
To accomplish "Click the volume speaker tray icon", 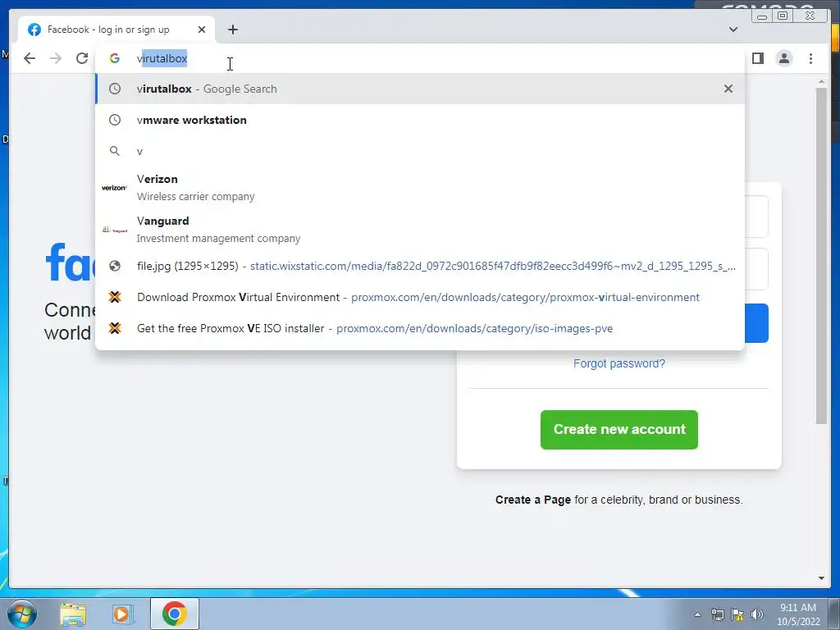I will tap(757, 614).
